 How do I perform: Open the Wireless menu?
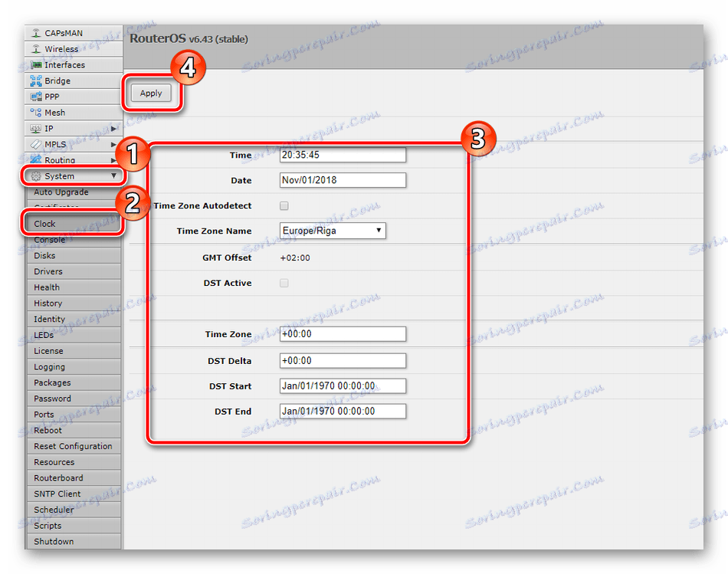pyautogui.click(x=74, y=49)
